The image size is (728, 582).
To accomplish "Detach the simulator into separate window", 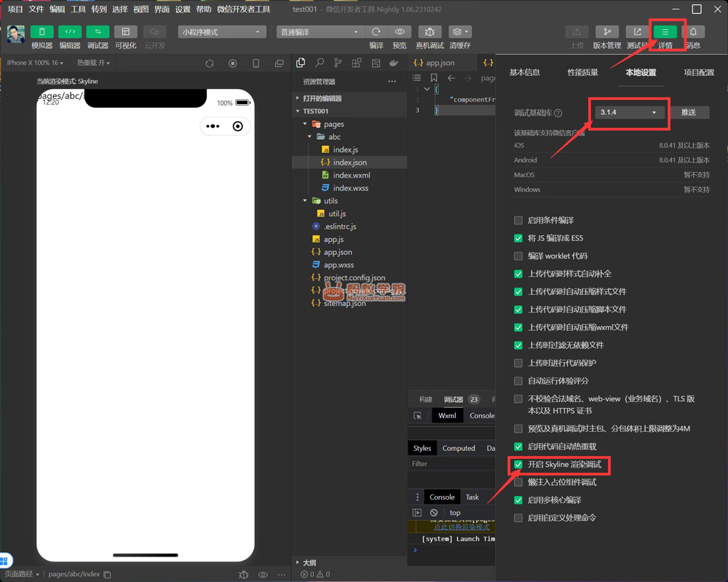I will click(x=279, y=63).
